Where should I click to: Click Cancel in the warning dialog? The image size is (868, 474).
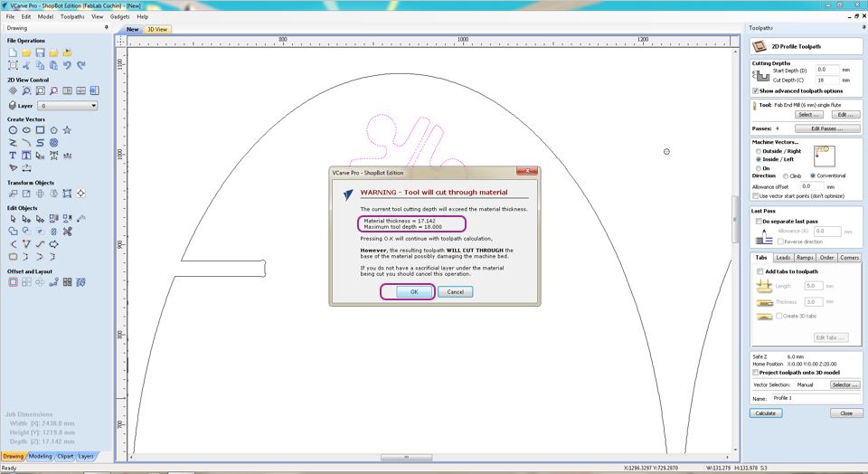pyautogui.click(x=455, y=292)
